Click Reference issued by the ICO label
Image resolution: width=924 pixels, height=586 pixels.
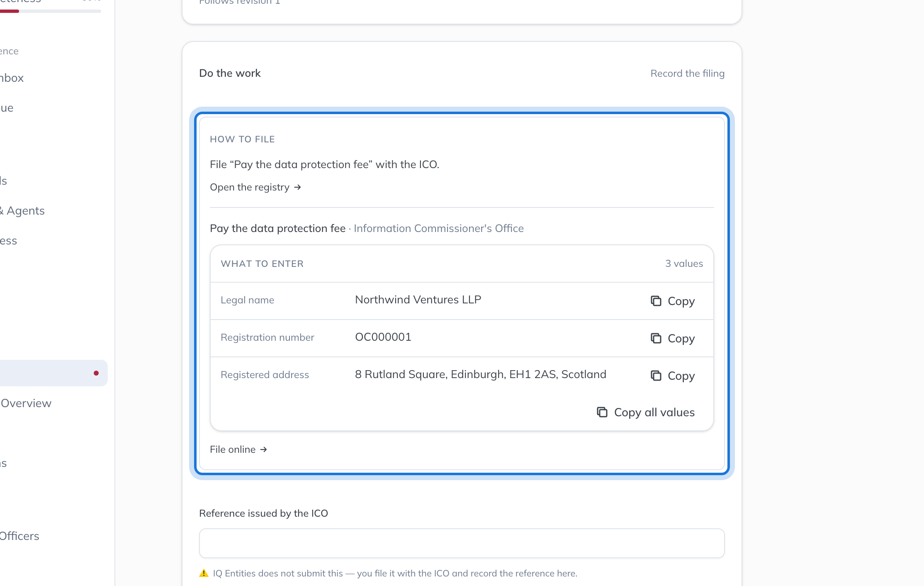click(263, 513)
